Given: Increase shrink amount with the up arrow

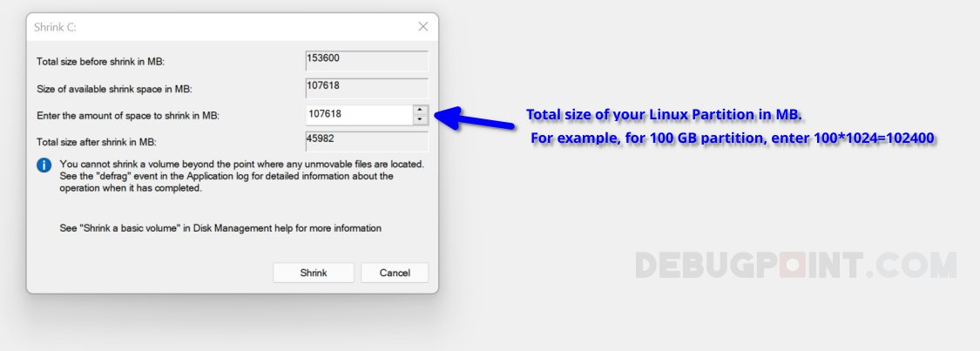Looking at the screenshot, I should tap(420, 110).
